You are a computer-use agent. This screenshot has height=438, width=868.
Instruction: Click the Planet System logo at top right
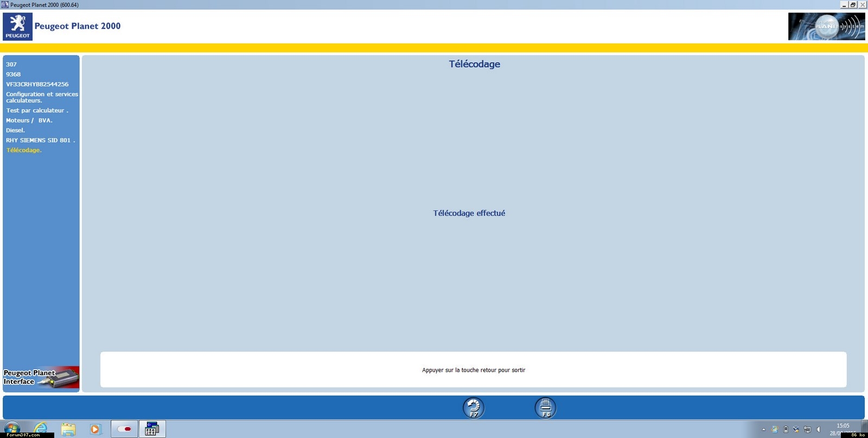826,27
